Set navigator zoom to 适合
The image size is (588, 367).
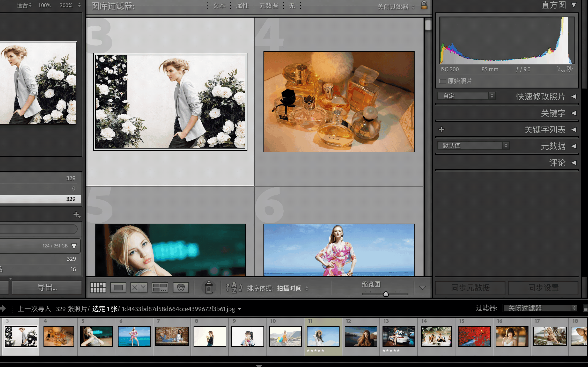pos(22,5)
